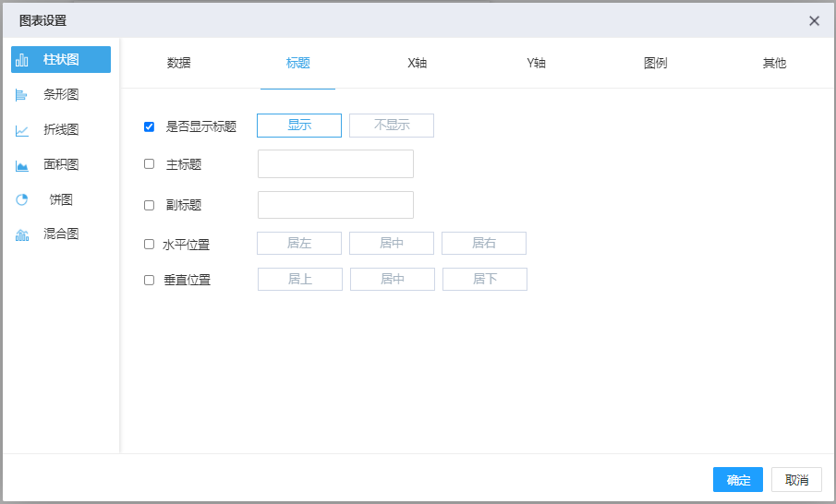This screenshot has width=836, height=504.
Task: Enable the 主标题 checkbox
Action: click(150, 164)
